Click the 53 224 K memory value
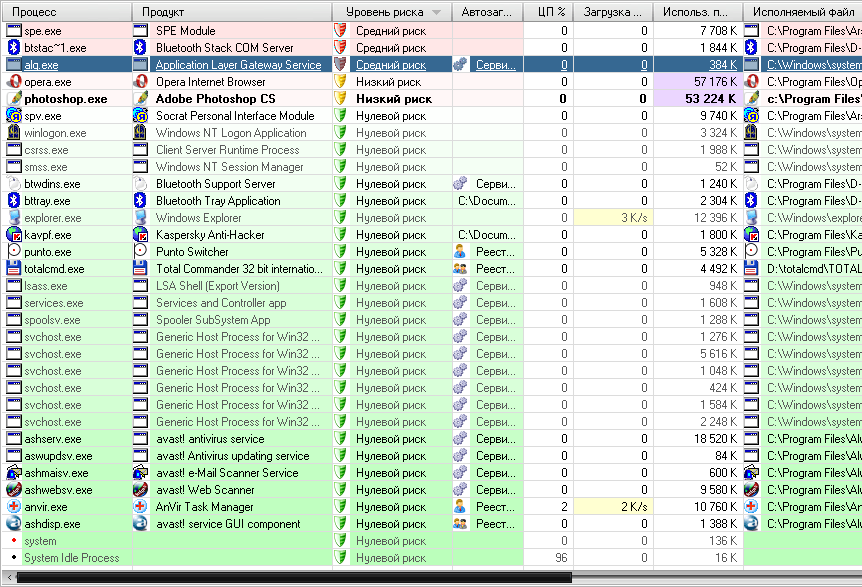This screenshot has width=862, height=587. coord(710,99)
